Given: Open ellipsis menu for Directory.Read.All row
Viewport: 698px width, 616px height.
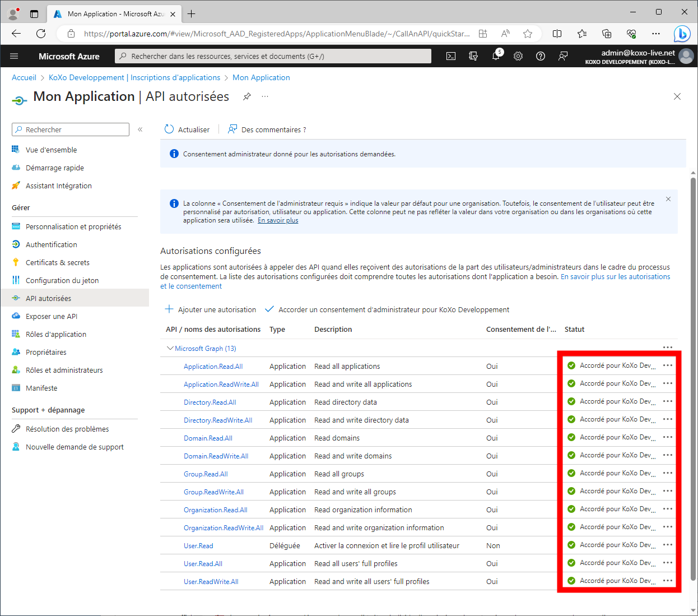Looking at the screenshot, I should (668, 401).
